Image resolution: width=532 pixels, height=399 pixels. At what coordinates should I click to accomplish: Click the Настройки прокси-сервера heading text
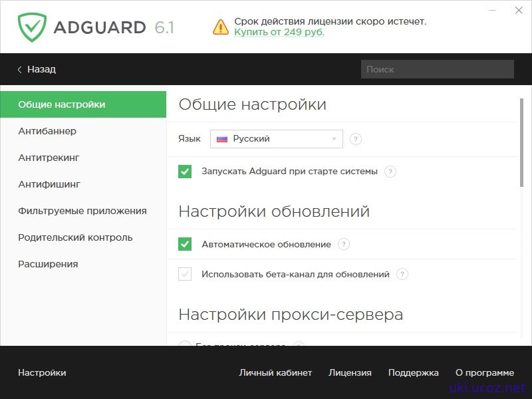pos(291,315)
